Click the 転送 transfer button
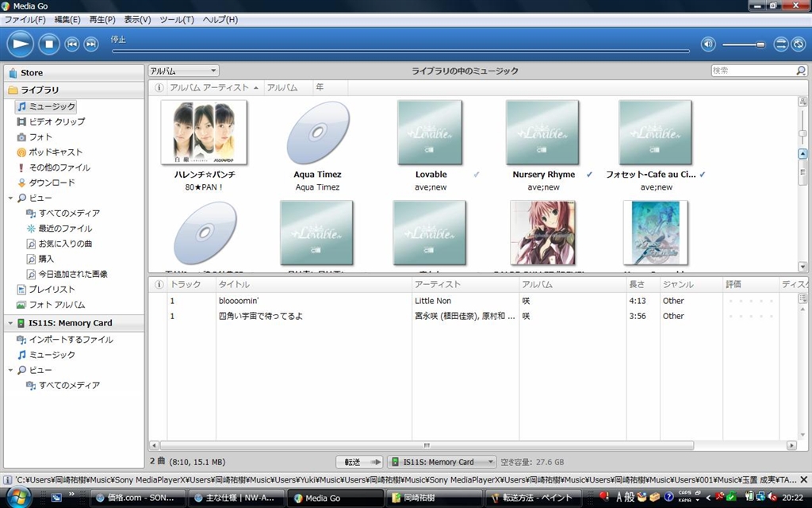Screen dimensions: 812x508 tap(359, 462)
